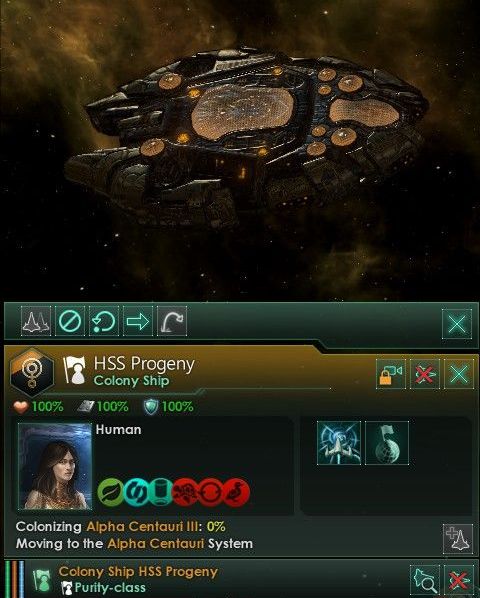Click the HSS Progeny fleet name
This screenshot has width=480, height=598.
[144, 363]
